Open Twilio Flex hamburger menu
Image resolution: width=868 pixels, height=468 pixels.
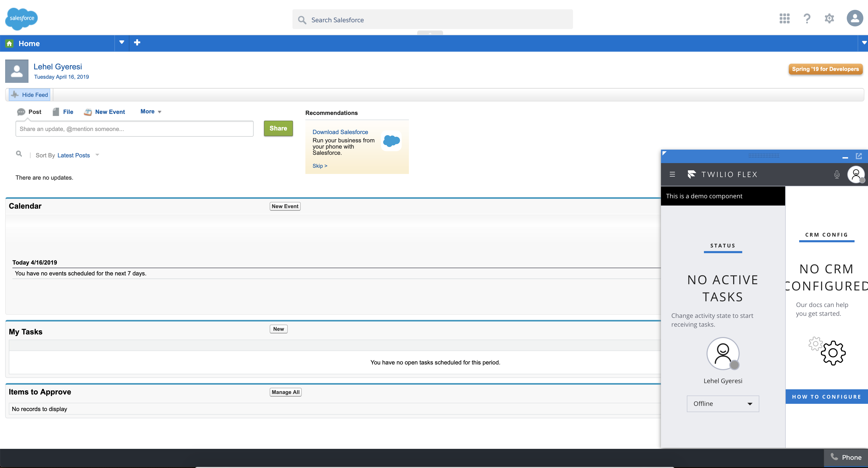(x=672, y=174)
